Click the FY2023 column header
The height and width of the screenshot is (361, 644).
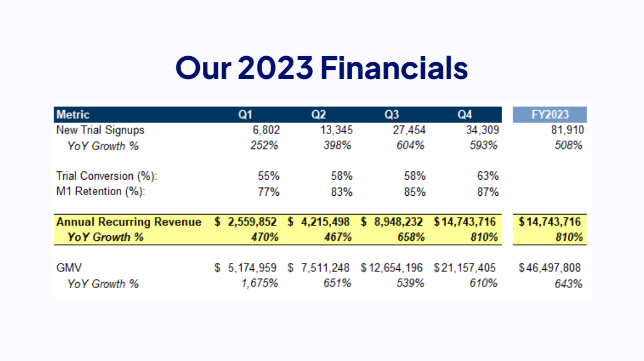[549, 114]
